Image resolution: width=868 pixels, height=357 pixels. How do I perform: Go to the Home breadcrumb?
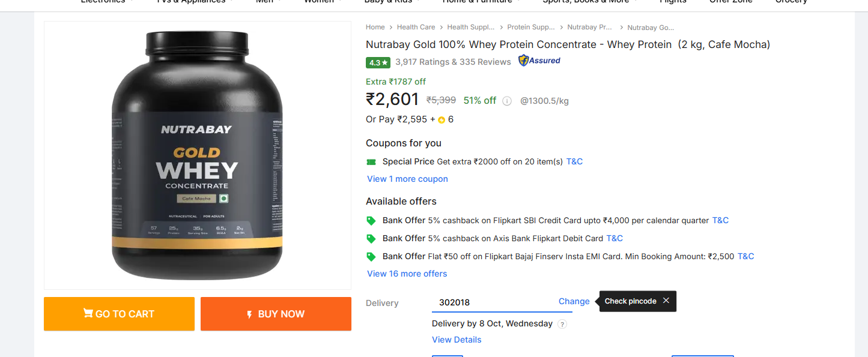click(375, 27)
